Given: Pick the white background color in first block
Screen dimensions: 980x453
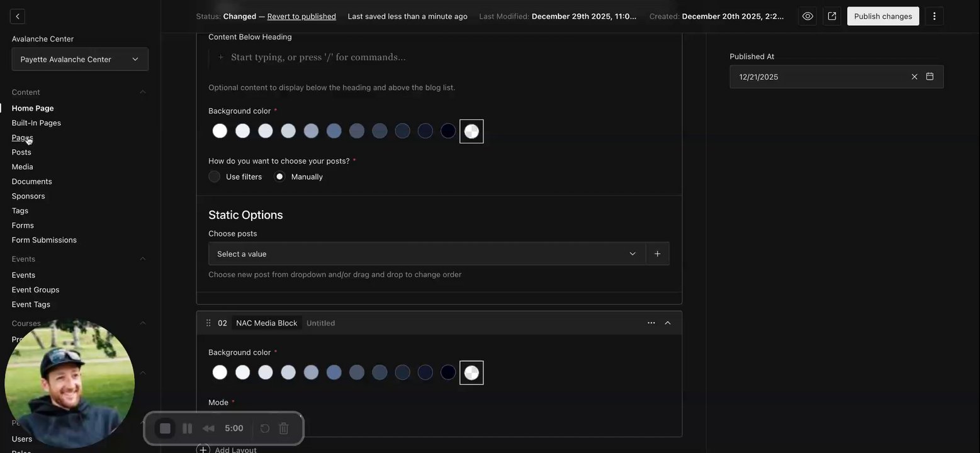Looking at the screenshot, I should click(x=220, y=131).
